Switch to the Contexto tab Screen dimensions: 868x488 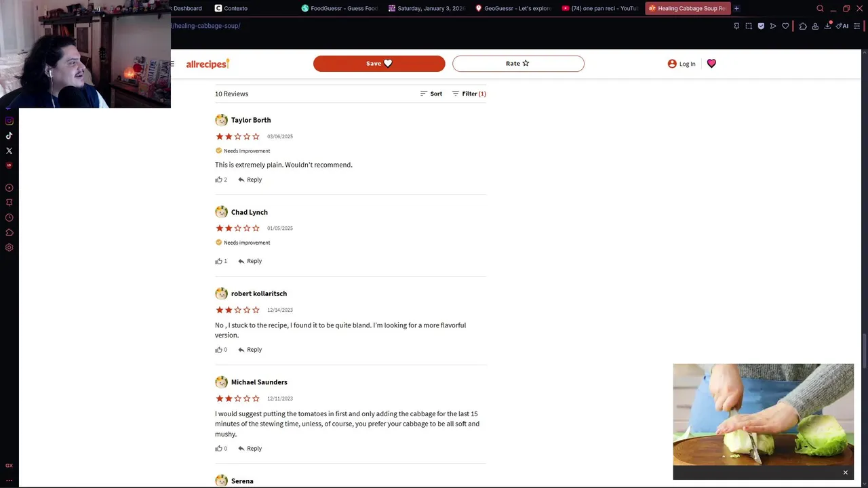pyautogui.click(x=231, y=8)
